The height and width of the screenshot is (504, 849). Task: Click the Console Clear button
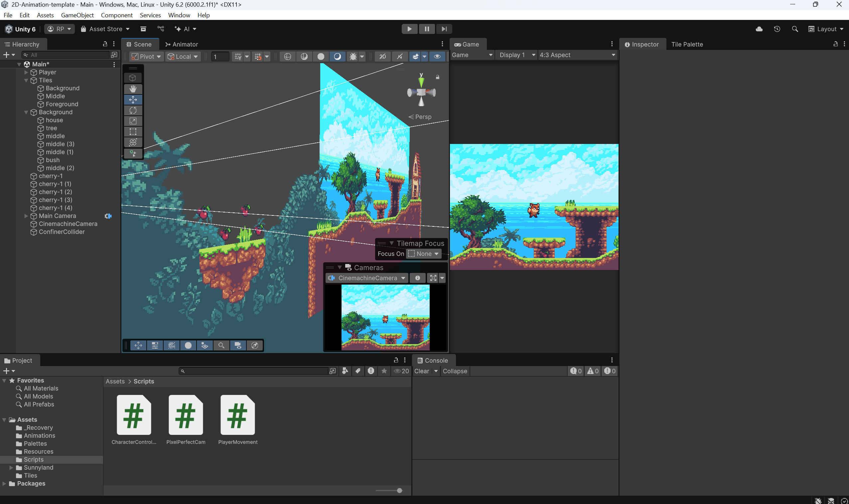(422, 371)
